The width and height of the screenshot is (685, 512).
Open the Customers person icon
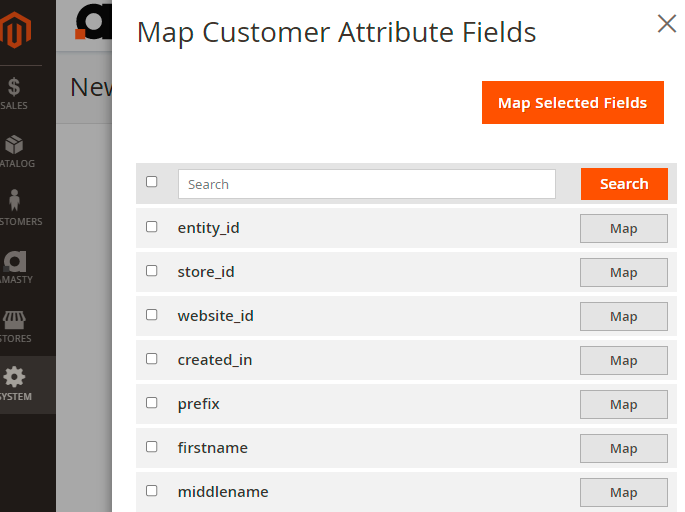click(14, 203)
